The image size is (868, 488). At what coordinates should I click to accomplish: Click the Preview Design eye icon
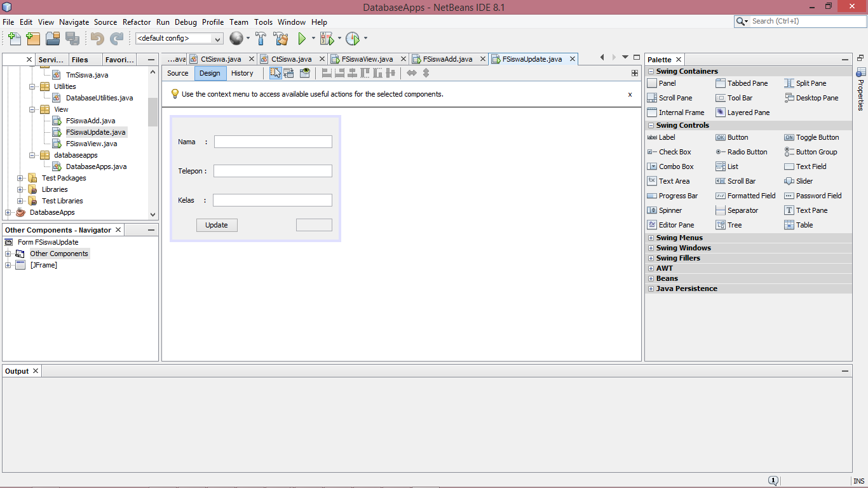coord(305,73)
